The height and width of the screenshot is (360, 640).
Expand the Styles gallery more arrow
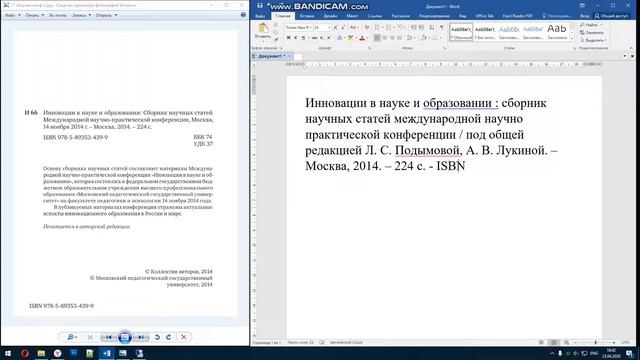572,38
